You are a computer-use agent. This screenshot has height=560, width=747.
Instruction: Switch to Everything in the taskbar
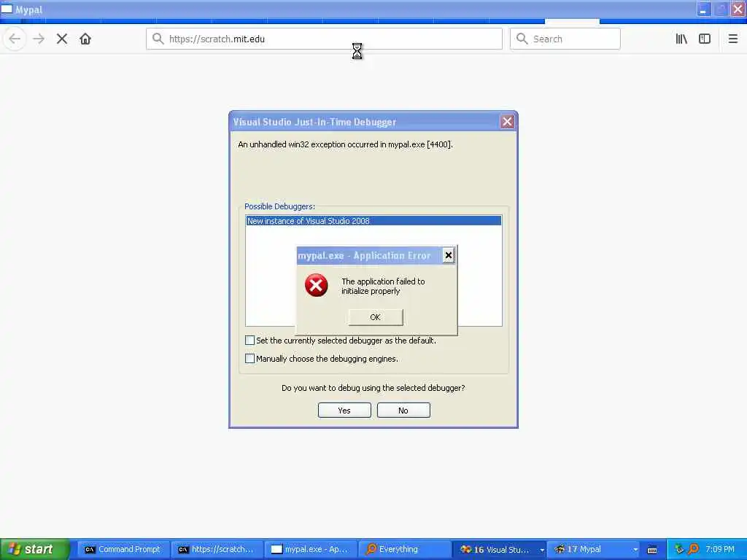click(x=403, y=549)
